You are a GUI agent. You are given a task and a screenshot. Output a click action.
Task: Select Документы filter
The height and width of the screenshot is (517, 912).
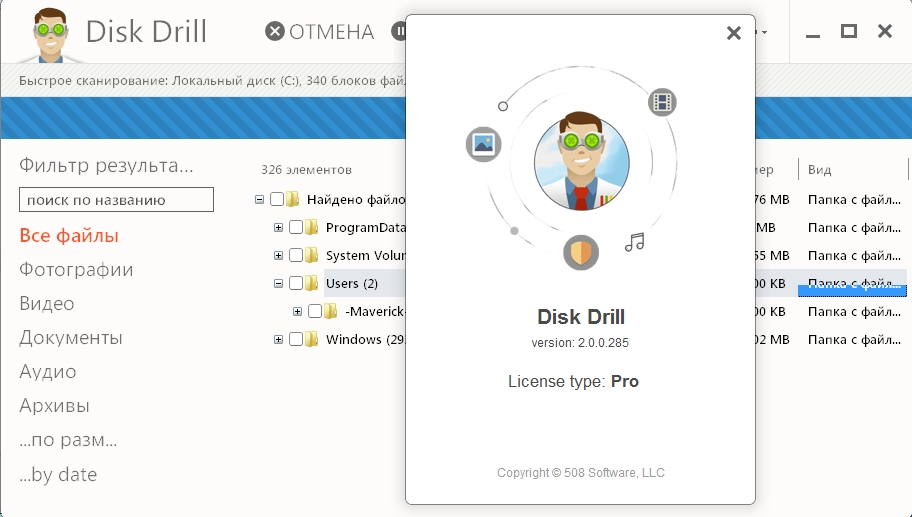point(71,338)
